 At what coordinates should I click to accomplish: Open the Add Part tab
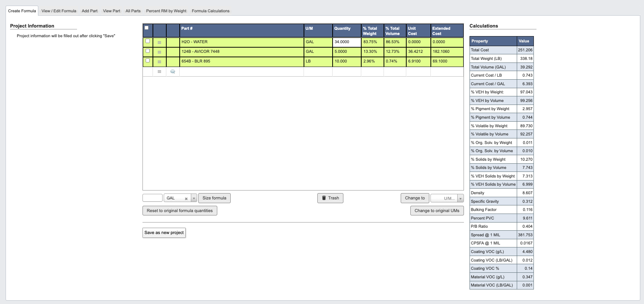(x=90, y=11)
